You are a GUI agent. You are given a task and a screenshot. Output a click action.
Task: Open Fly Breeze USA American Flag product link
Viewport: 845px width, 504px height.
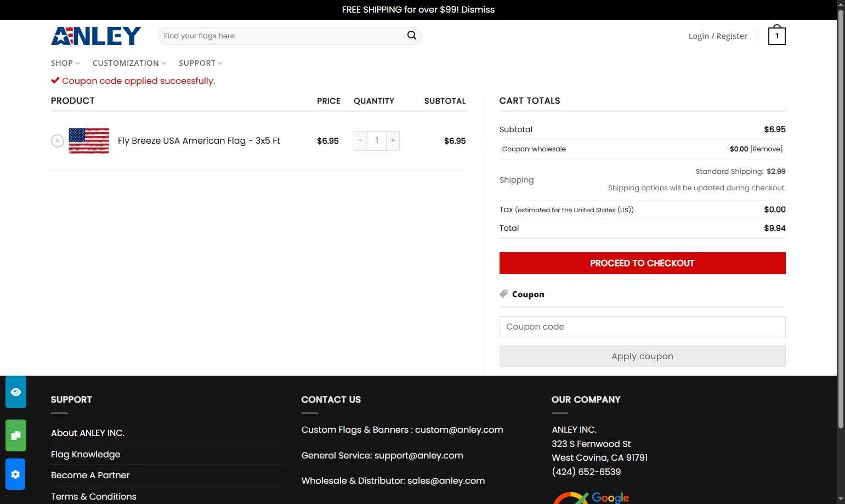(199, 141)
